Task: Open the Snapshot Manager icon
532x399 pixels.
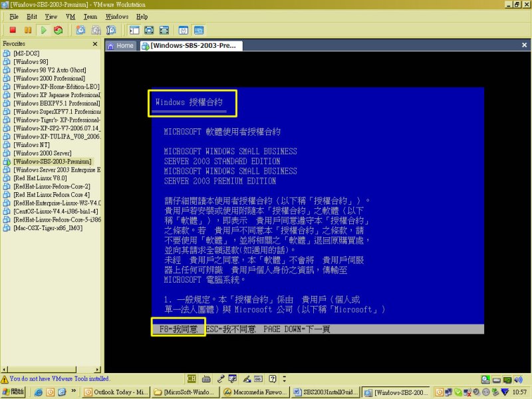Action: pos(111,30)
